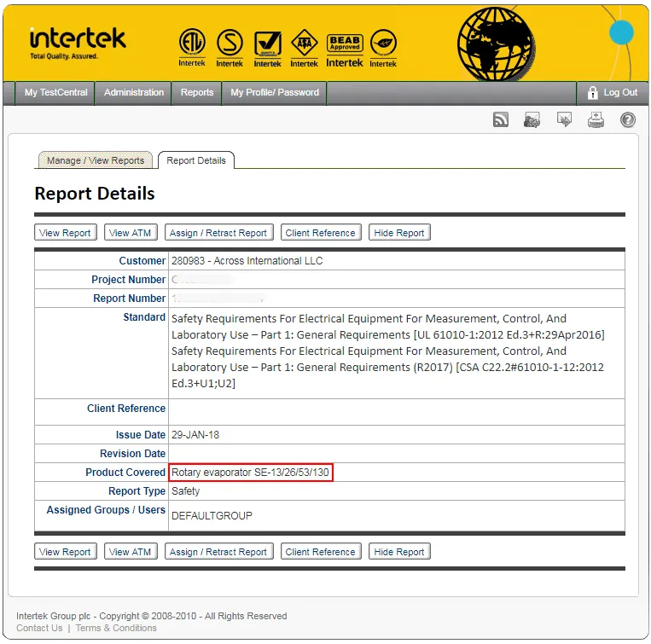Click the S certification mark icon

[230, 48]
